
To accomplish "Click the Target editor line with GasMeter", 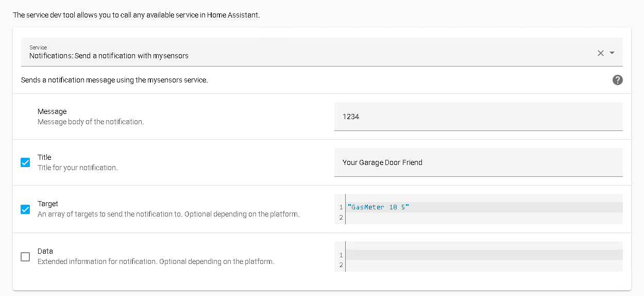I will tap(484, 207).
